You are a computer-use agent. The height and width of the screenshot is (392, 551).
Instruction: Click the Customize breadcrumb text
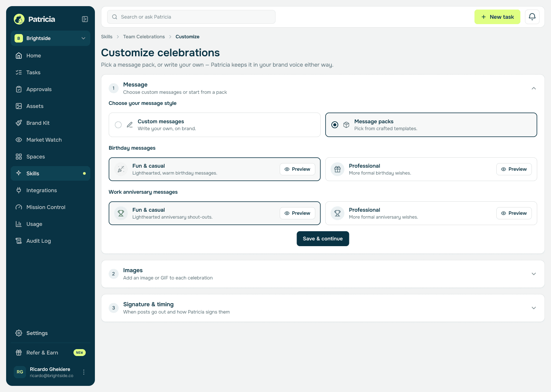click(187, 37)
